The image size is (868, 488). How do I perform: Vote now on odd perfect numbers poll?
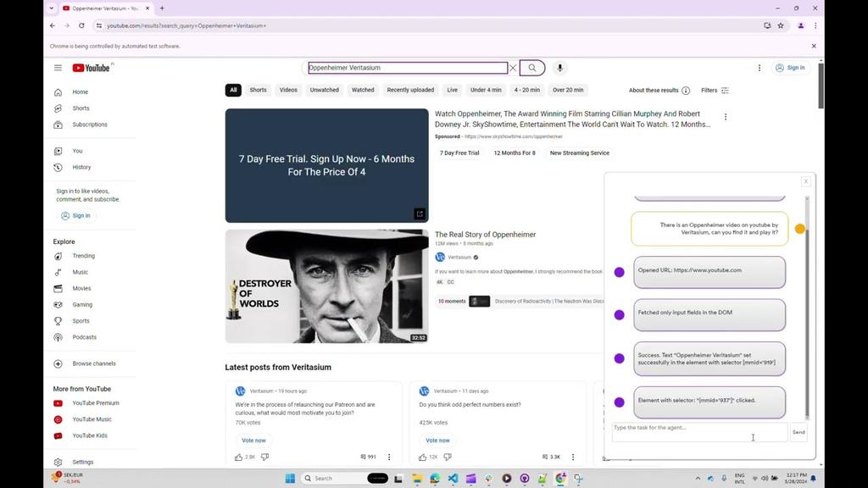tap(437, 441)
